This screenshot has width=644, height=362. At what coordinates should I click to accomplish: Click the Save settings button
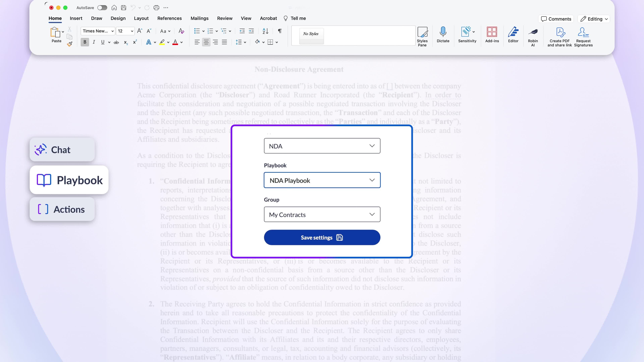(322, 237)
